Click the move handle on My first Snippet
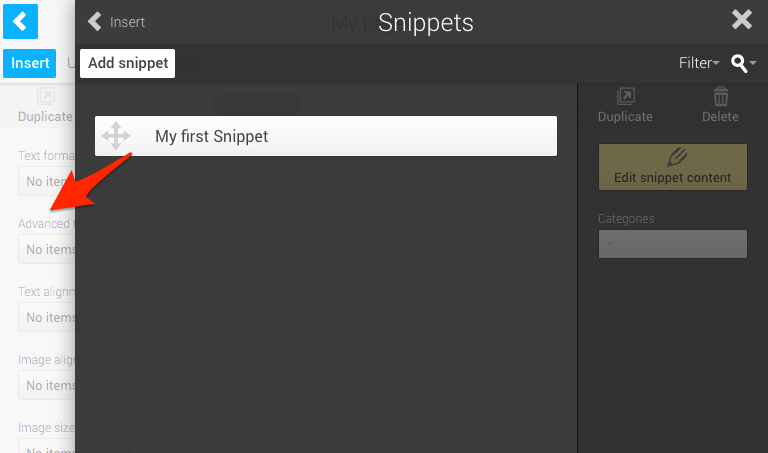Screen dimensions: 768x453 click(x=116, y=136)
